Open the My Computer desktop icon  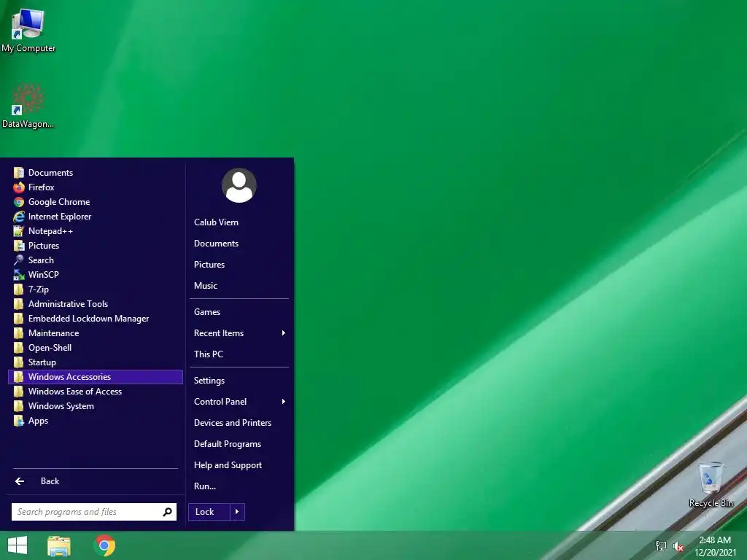[28, 29]
